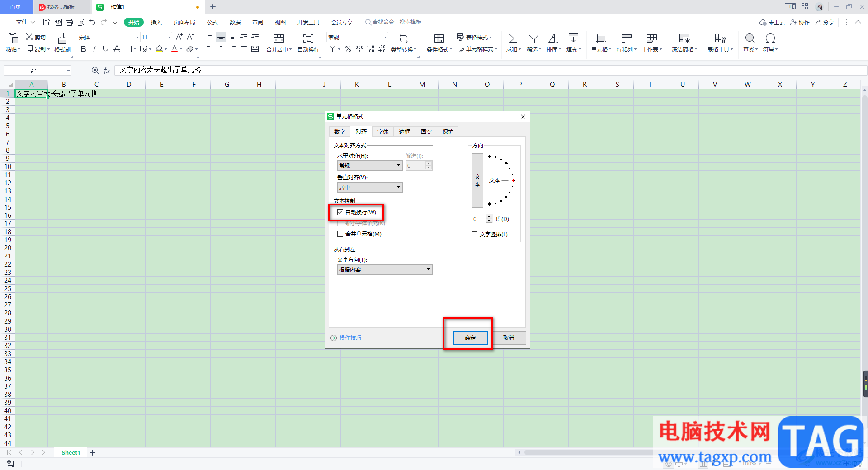Switch to the 边框 tab in the dialog

pyautogui.click(x=405, y=132)
